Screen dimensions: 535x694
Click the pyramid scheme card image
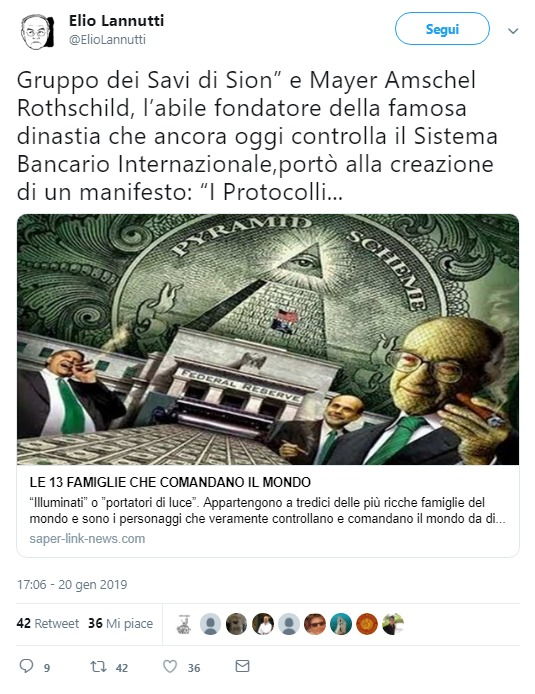(268, 339)
